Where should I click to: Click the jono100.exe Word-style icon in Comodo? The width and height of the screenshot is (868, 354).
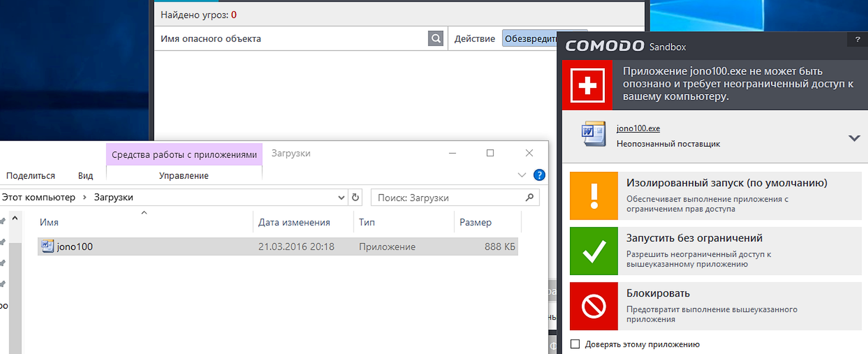[x=594, y=134]
